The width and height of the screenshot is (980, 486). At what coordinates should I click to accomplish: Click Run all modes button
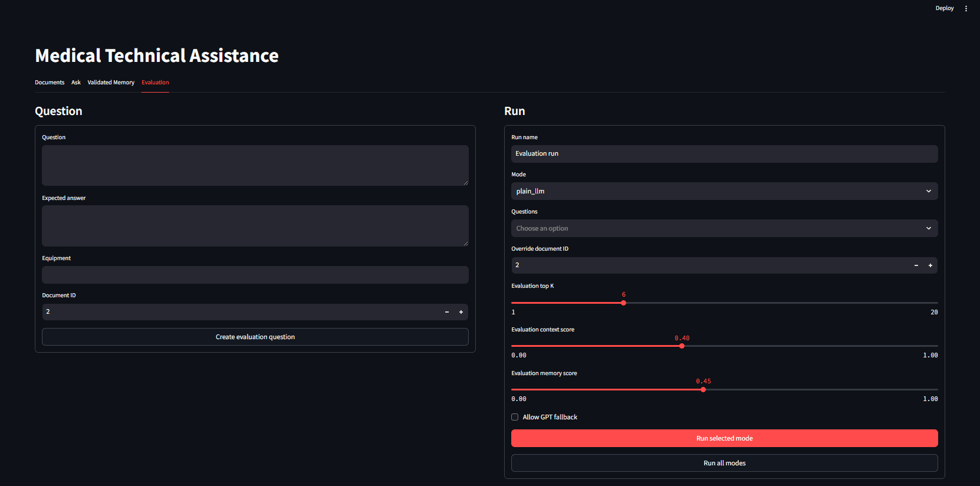click(724, 463)
